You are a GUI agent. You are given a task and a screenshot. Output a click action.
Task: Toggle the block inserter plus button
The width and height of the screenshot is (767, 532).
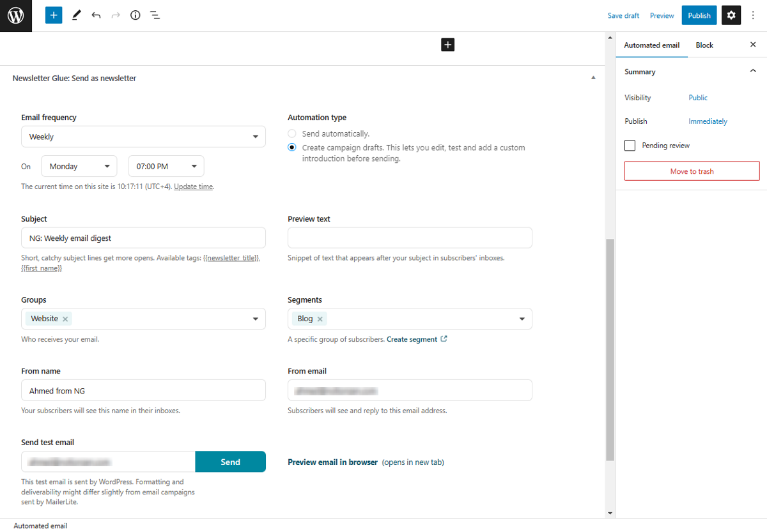click(54, 15)
